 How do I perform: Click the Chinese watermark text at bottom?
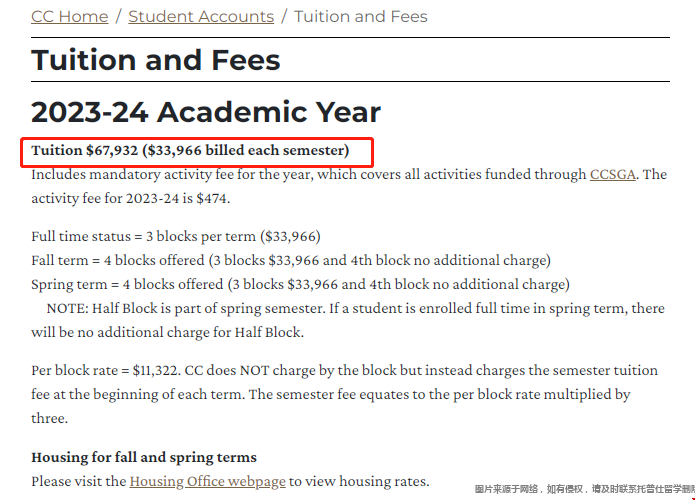coord(585,489)
